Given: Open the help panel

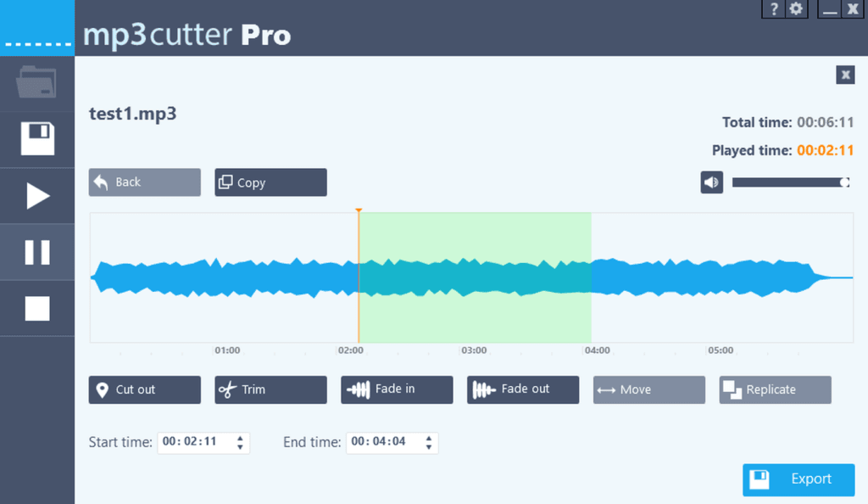Looking at the screenshot, I should (x=773, y=9).
